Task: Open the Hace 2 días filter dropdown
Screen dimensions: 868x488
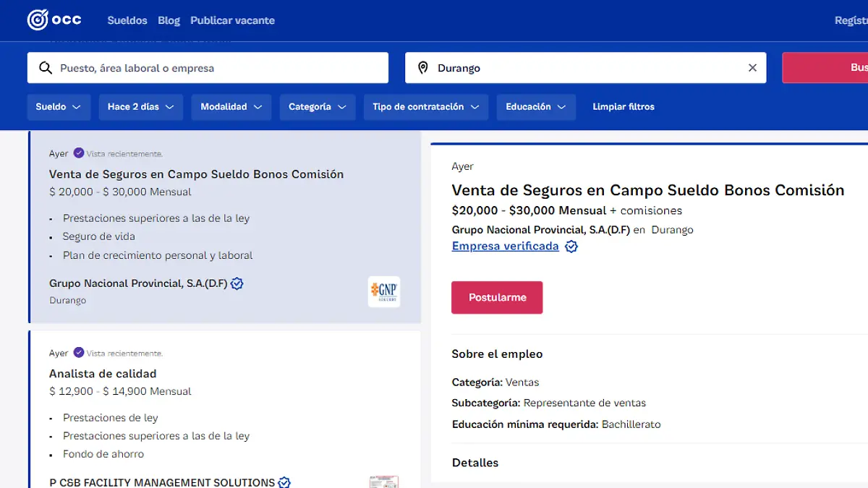Action: point(141,107)
